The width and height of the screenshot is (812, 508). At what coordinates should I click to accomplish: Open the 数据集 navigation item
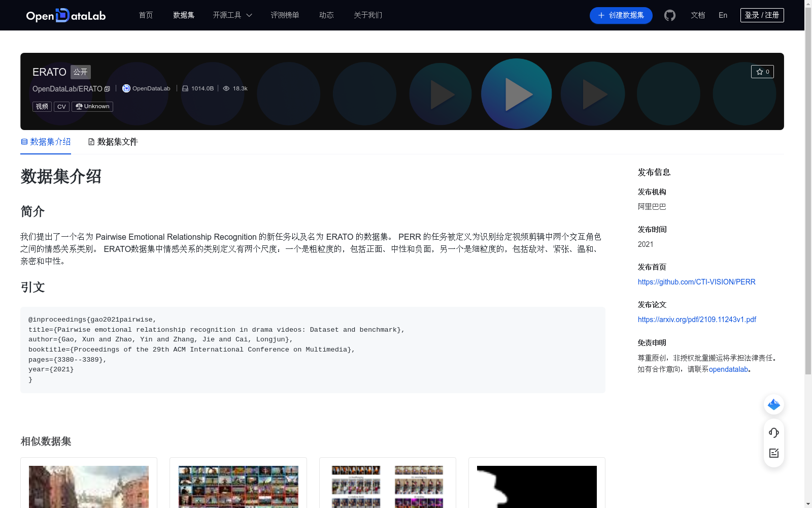point(184,15)
